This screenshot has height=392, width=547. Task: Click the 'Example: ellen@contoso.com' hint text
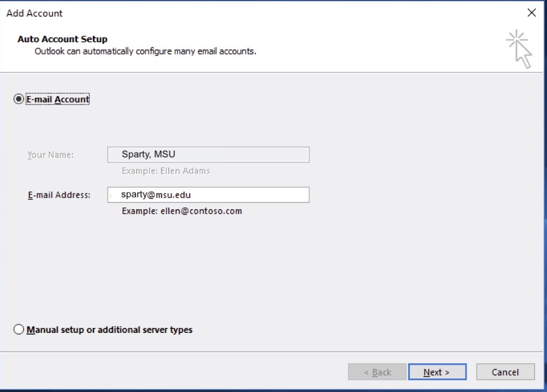pos(182,211)
